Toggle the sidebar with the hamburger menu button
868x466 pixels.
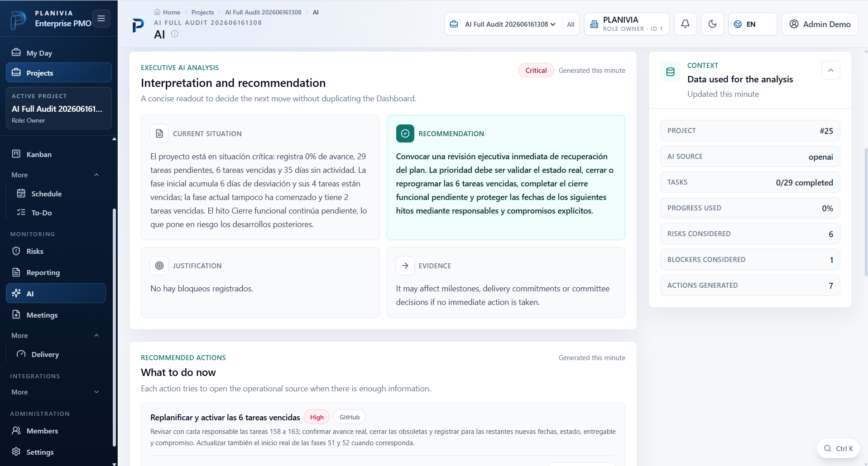coord(101,19)
